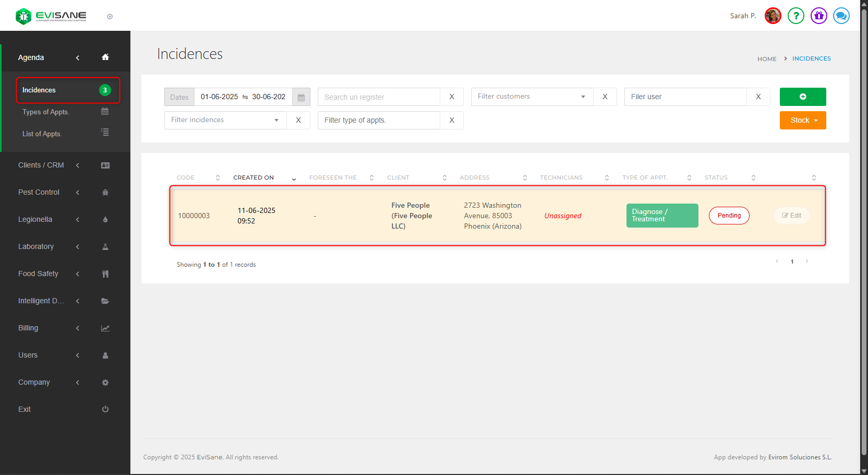868x475 pixels.
Task: Sort table by CLIENT column
Action: click(417, 177)
